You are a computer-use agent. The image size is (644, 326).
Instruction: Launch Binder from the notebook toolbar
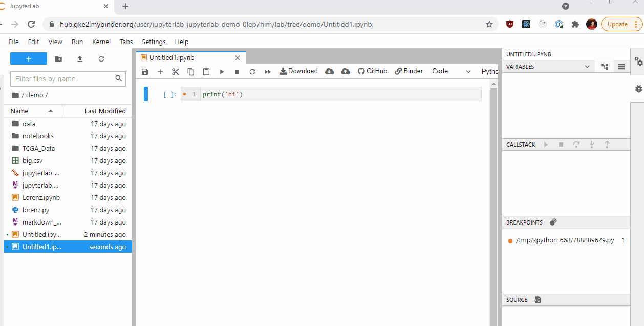(409, 71)
